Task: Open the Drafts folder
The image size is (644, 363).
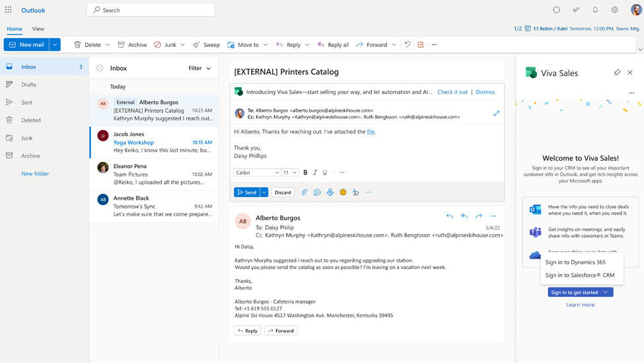Action: point(44,84)
